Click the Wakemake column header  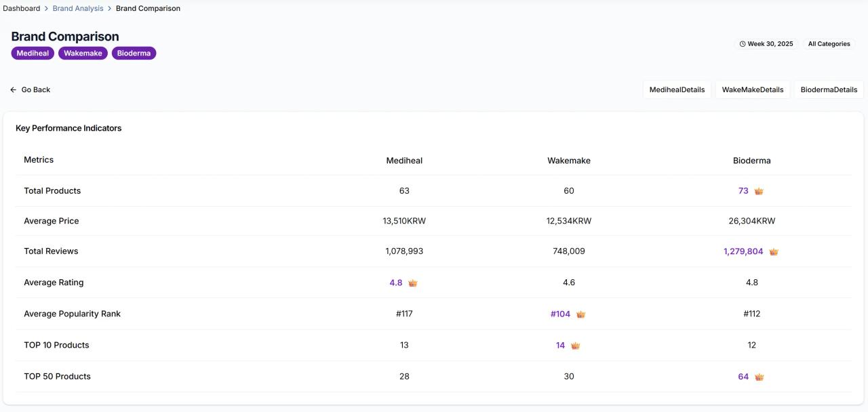pyautogui.click(x=569, y=161)
